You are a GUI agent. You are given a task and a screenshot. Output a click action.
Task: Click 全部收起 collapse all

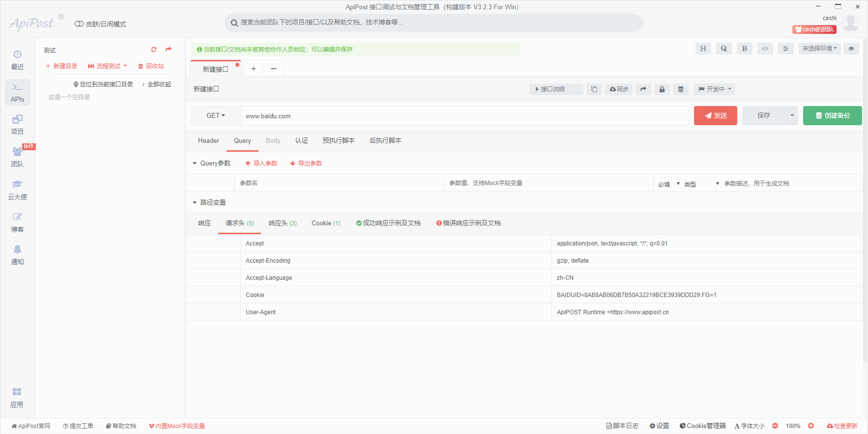pyautogui.click(x=156, y=84)
